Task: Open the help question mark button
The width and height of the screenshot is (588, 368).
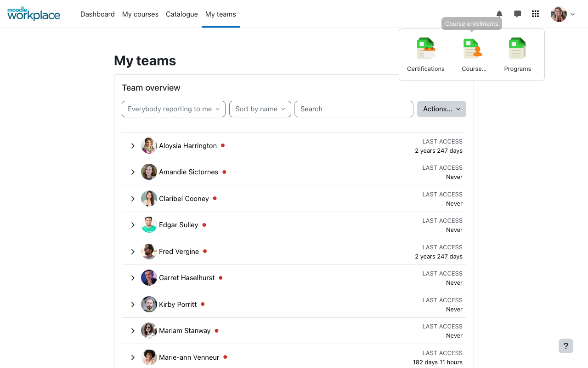Action: 566,346
